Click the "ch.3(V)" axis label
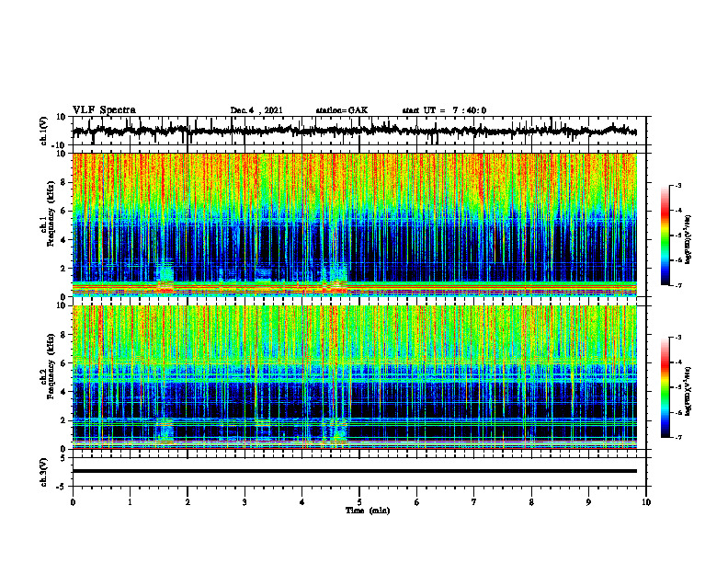This screenshot has width=728, height=563. coord(44,472)
